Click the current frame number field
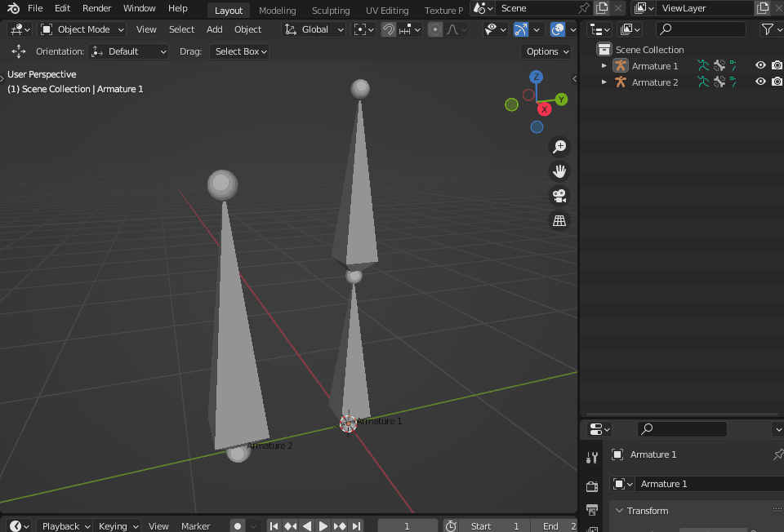The image size is (784, 532). click(408, 525)
